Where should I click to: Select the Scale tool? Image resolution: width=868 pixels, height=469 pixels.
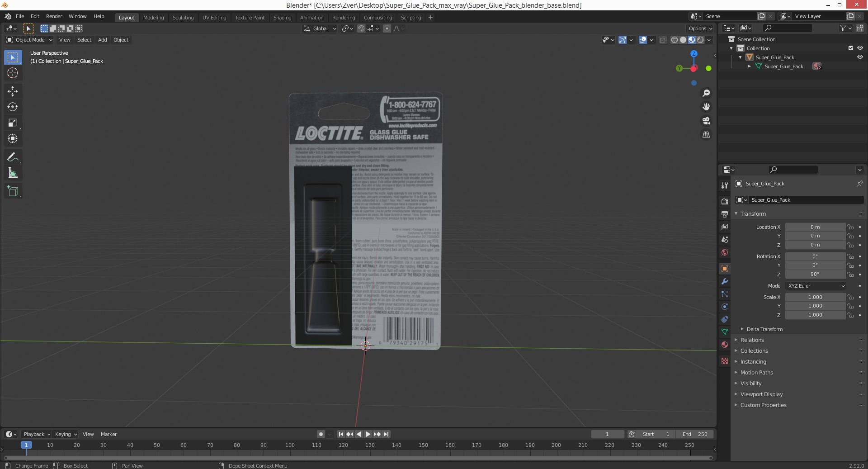(13, 123)
